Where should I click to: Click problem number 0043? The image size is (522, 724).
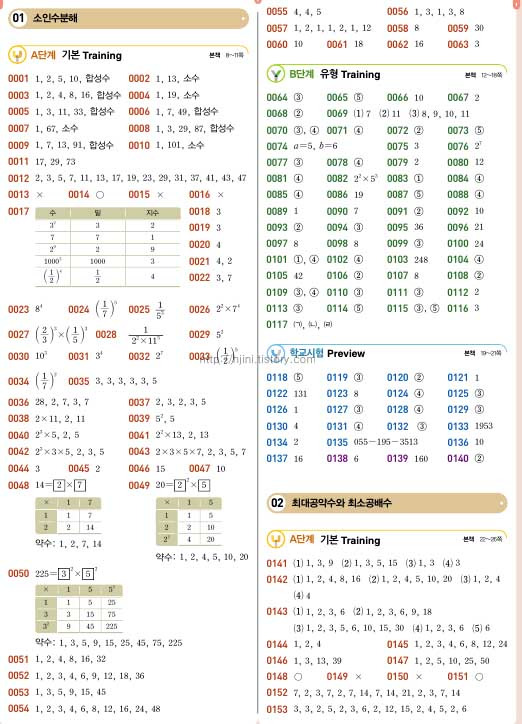coord(139,452)
